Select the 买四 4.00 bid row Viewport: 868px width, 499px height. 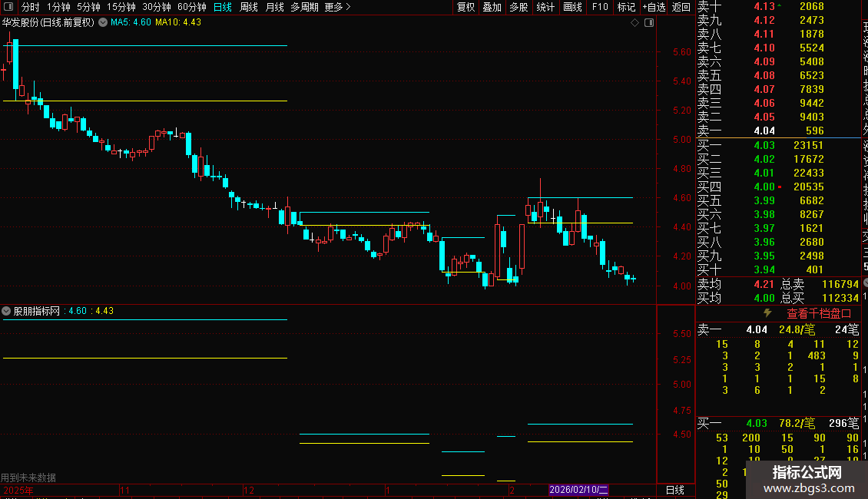click(778, 187)
